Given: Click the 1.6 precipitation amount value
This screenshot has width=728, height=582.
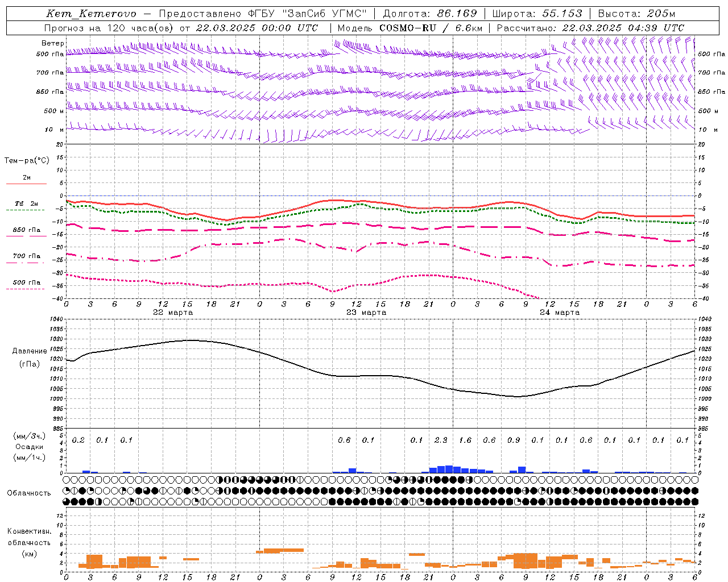Looking at the screenshot, I should (x=465, y=440).
